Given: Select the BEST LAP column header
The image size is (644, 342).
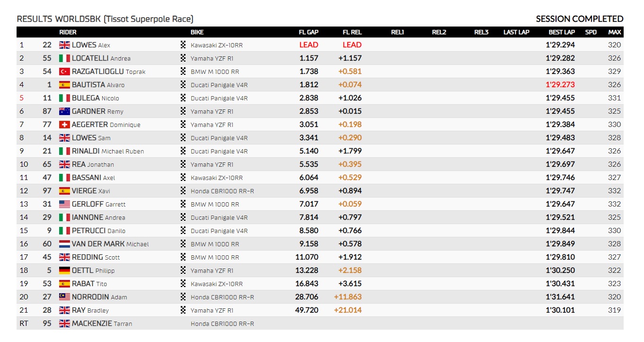Looking at the screenshot, I should (x=562, y=32).
